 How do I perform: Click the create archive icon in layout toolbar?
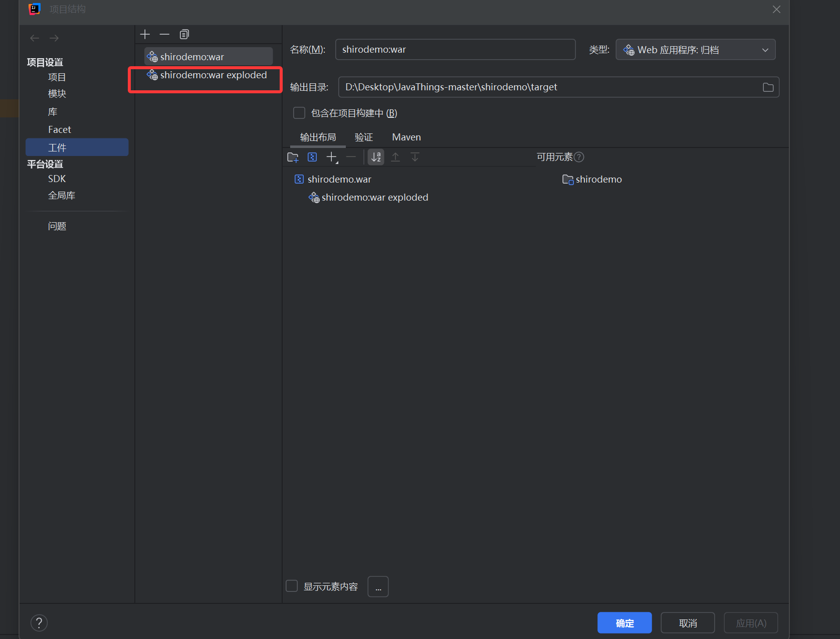click(x=312, y=157)
